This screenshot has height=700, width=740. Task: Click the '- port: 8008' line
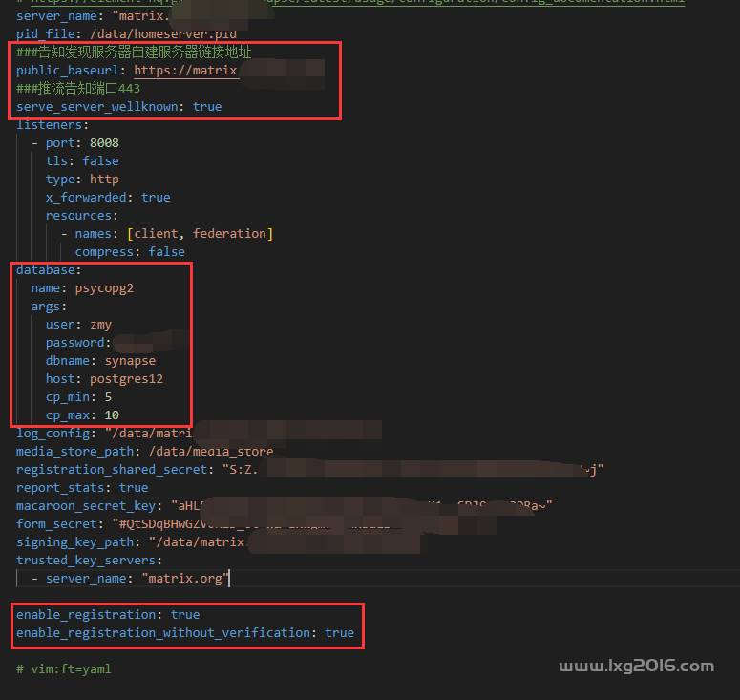tap(75, 143)
